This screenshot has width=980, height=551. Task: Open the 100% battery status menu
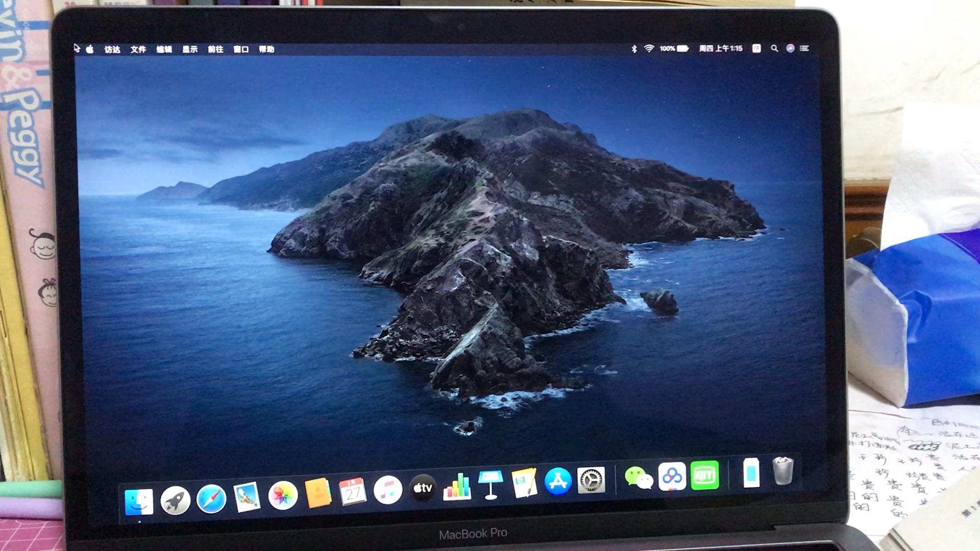coord(674,48)
